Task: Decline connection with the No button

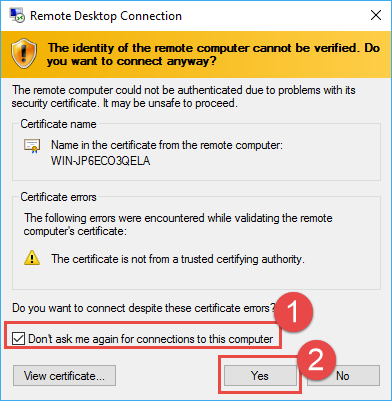Action: point(343,376)
